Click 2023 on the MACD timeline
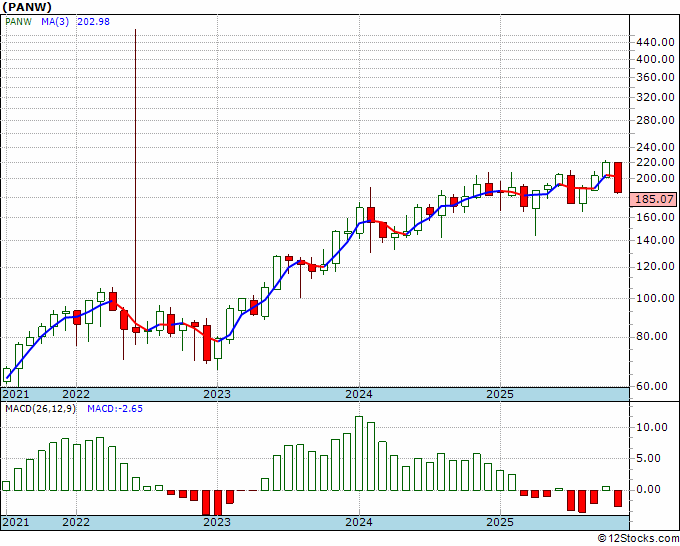 click(x=217, y=522)
